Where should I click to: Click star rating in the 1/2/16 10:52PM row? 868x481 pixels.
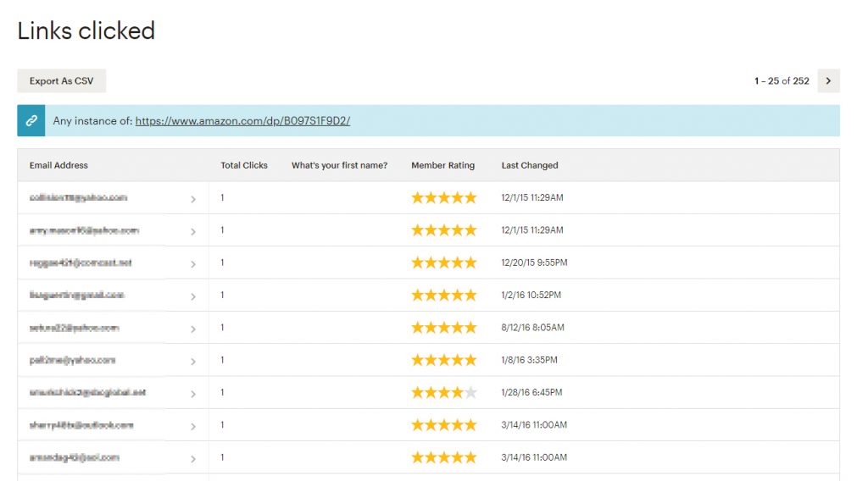444,296
